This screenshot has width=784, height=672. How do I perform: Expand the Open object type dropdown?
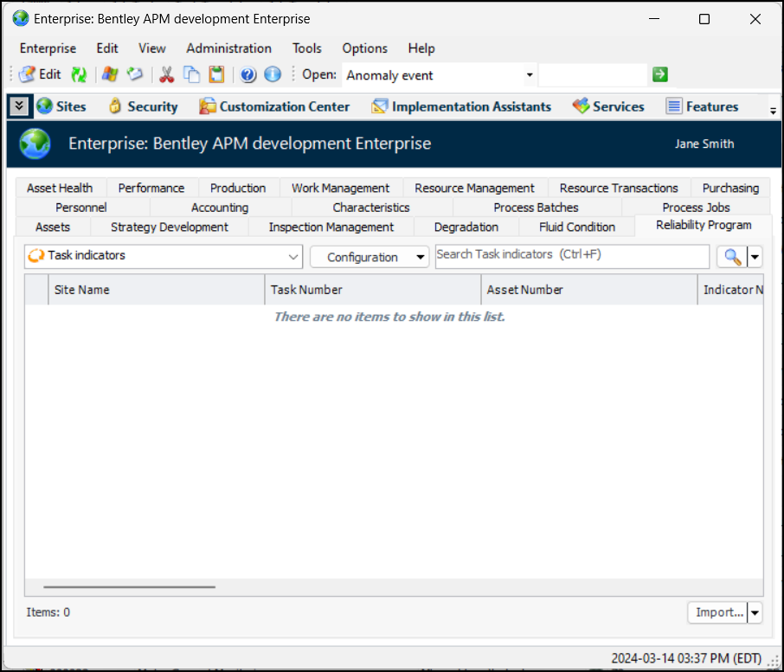coord(528,75)
